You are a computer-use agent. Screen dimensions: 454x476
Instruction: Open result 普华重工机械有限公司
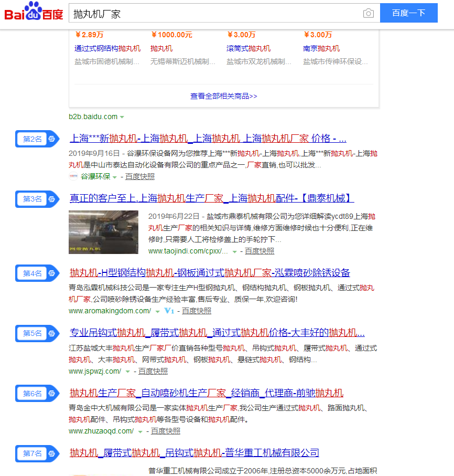click(194, 452)
